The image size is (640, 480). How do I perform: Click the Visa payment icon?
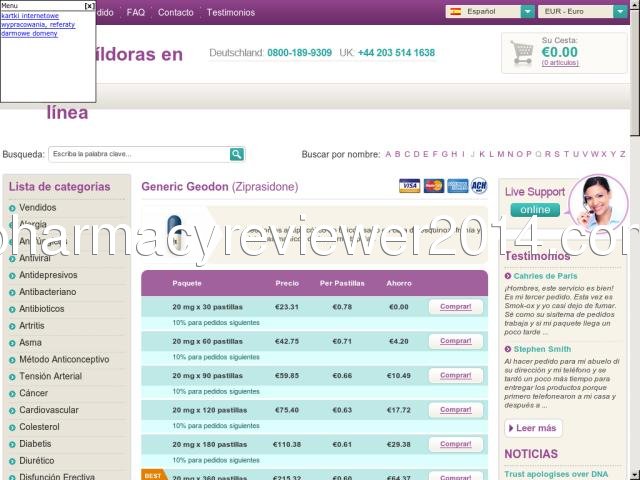[409, 186]
